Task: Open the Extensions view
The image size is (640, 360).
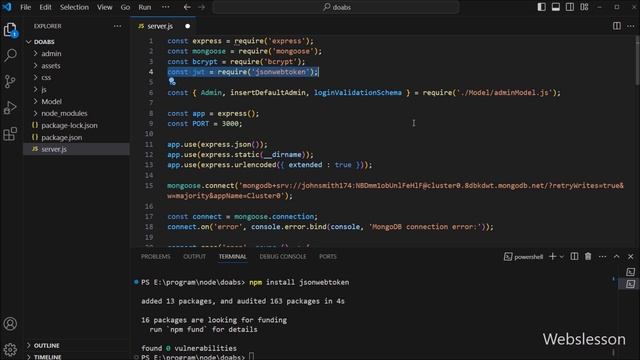Action: click(x=10, y=134)
